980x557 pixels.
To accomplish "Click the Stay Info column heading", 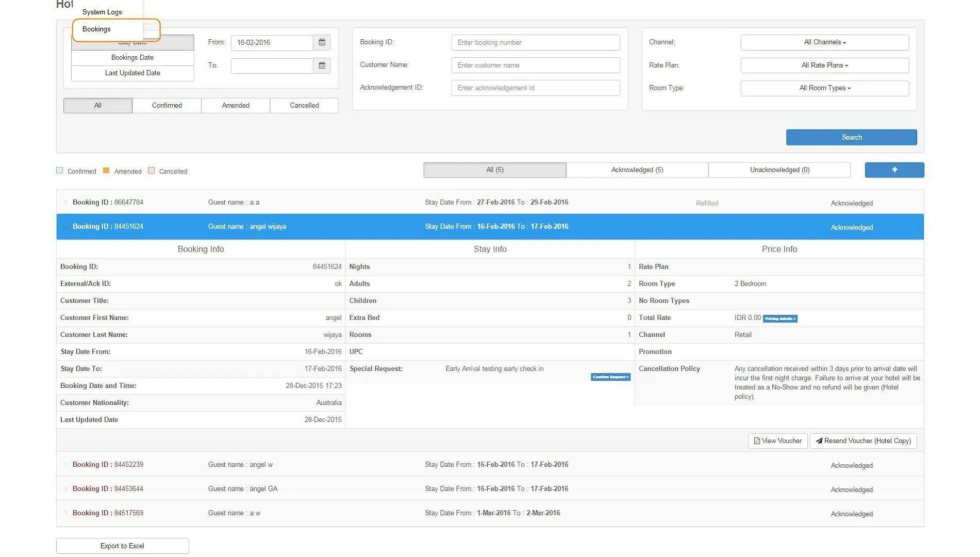I will (x=490, y=249).
